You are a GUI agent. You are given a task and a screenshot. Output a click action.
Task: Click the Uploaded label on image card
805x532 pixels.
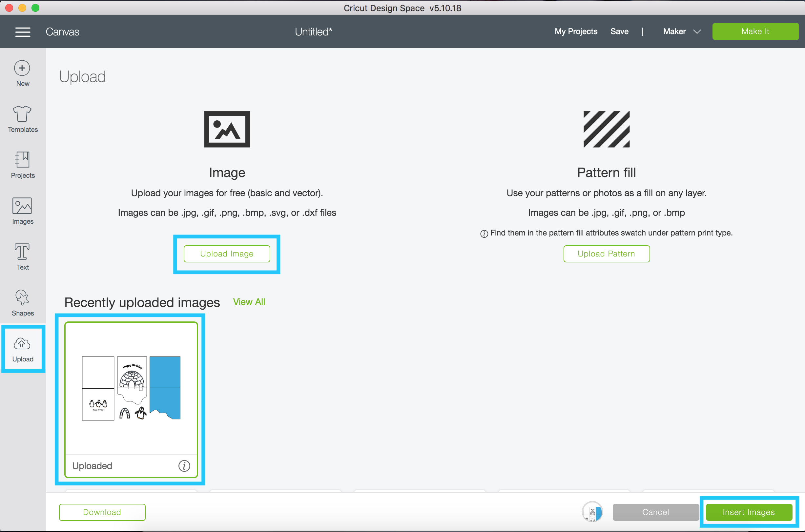[92, 466]
